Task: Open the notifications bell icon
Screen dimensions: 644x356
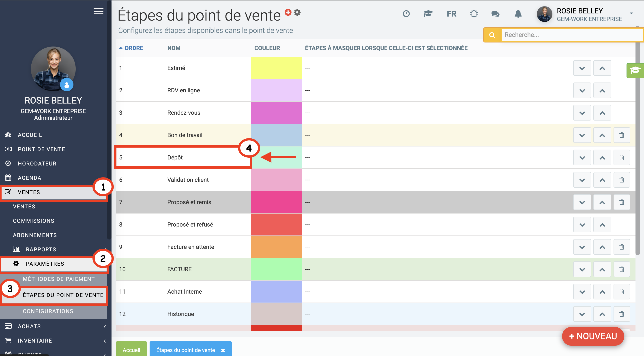Action: [518, 14]
